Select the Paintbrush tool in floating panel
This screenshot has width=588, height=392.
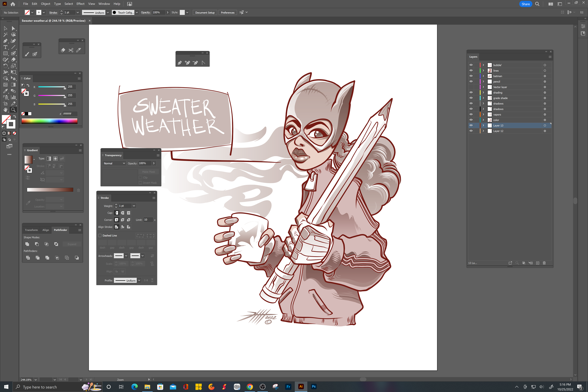[27, 54]
